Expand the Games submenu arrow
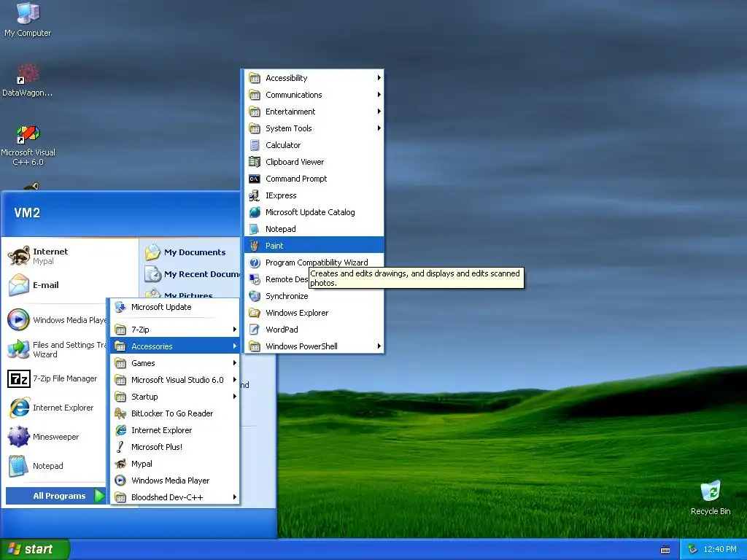This screenshot has height=560, width=747. click(234, 363)
